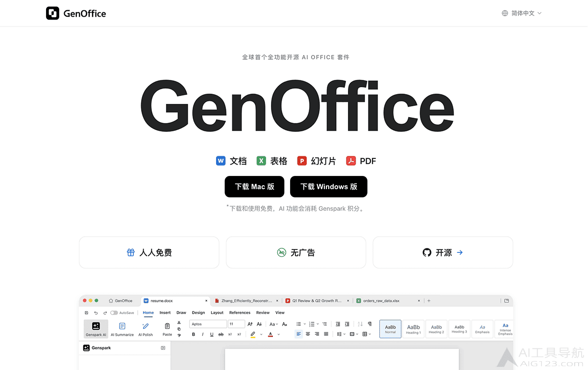Open the borders grid dropdown
This screenshot has height=370, width=588.
pos(367,334)
